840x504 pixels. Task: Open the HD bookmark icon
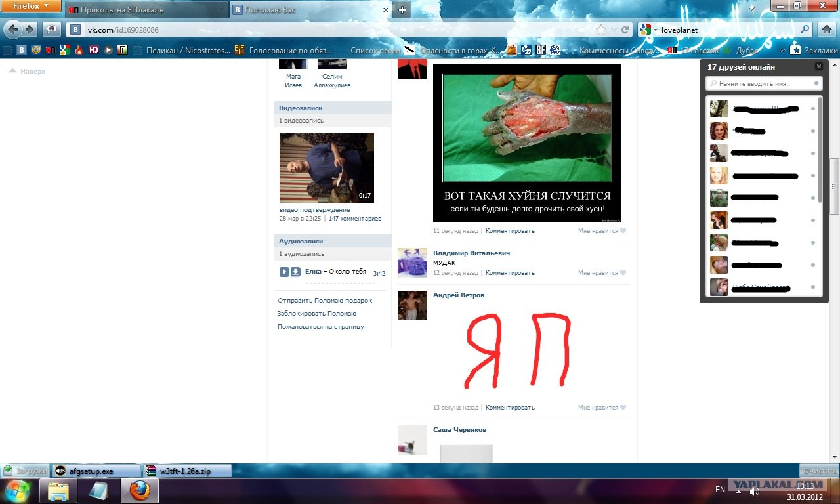click(x=94, y=50)
